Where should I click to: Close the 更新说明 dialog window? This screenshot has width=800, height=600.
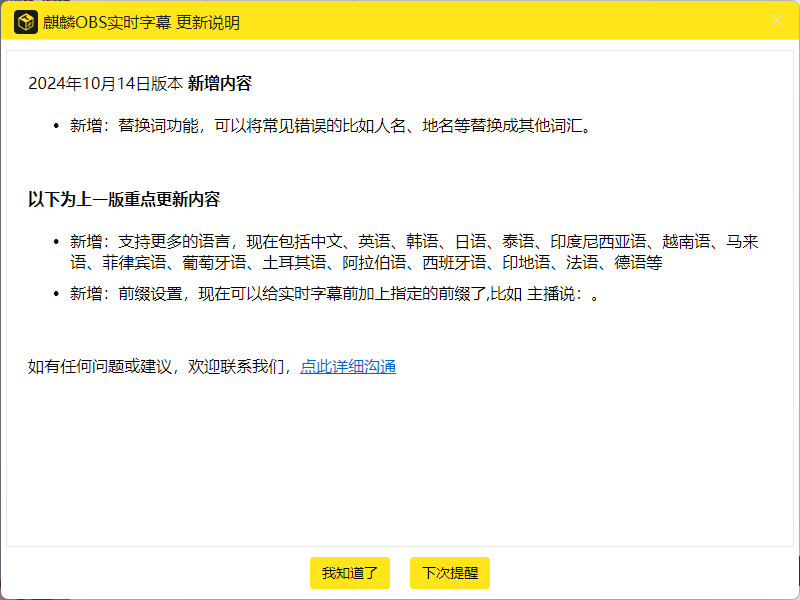[777, 20]
